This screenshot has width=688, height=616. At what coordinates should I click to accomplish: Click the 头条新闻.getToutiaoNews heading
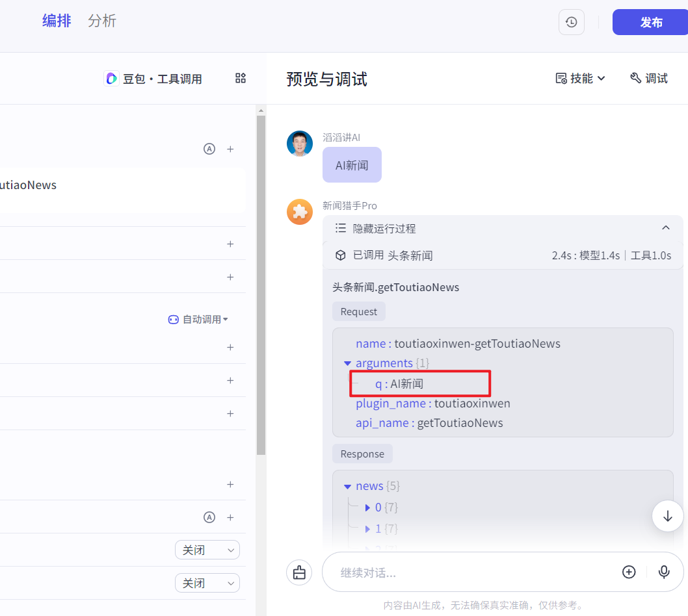click(396, 287)
